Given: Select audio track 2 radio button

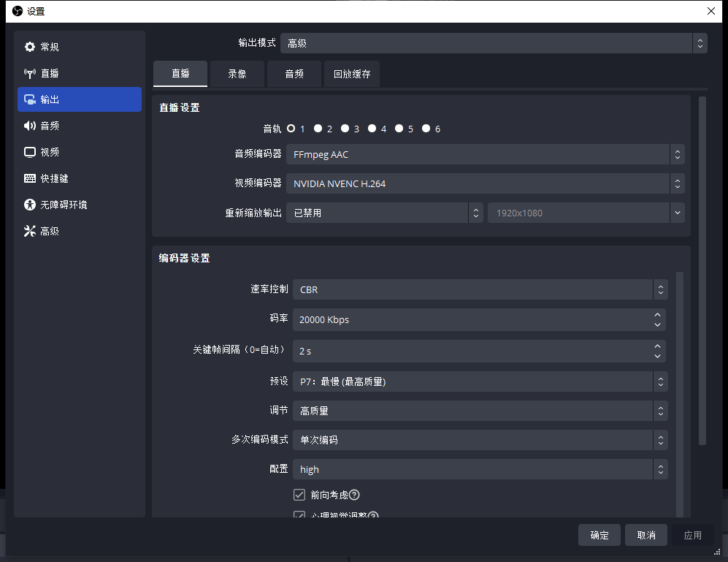Looking at the screenshot, I should 318,129.
